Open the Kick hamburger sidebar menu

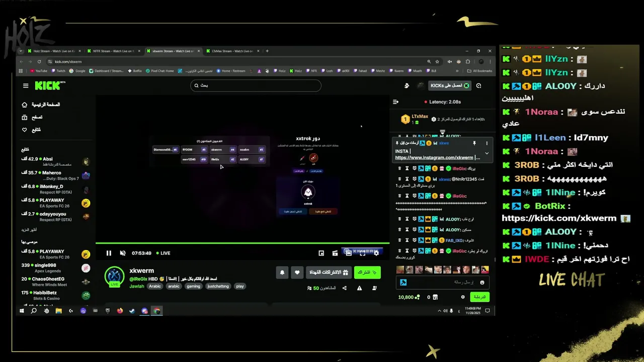click(26, 85)
